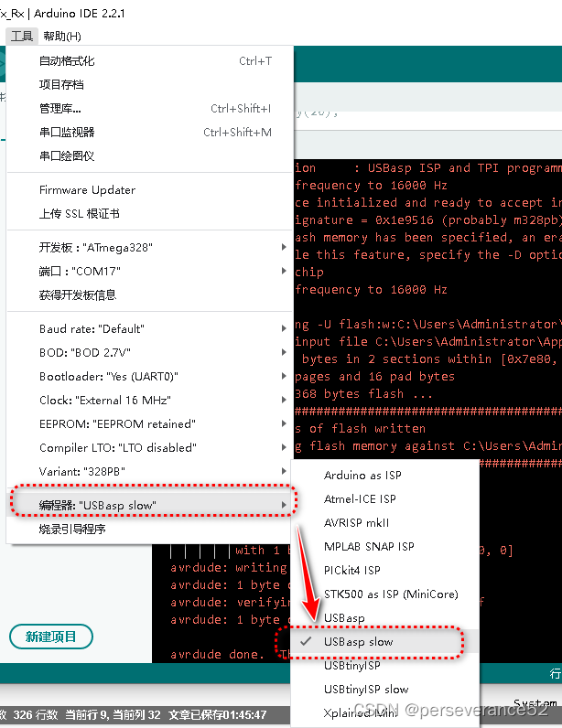Click the "frequency to 16000 Hz" first console line

pos(371,186)
